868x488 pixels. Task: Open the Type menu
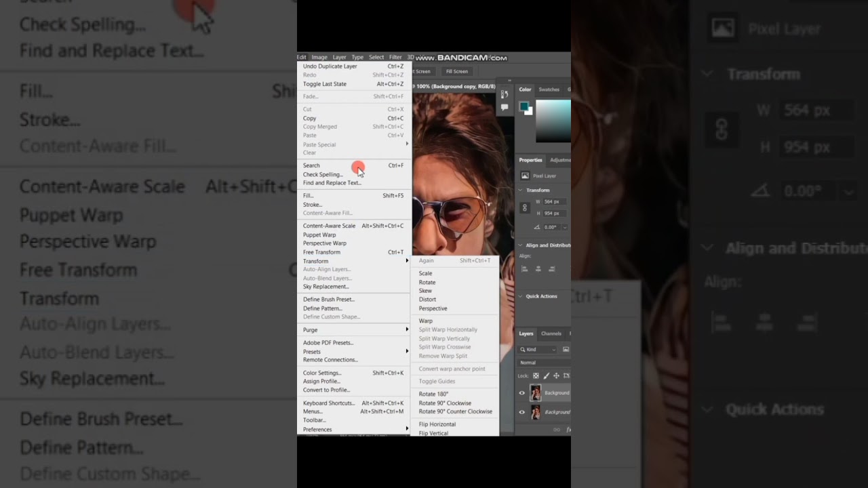(x=357, y=58)
